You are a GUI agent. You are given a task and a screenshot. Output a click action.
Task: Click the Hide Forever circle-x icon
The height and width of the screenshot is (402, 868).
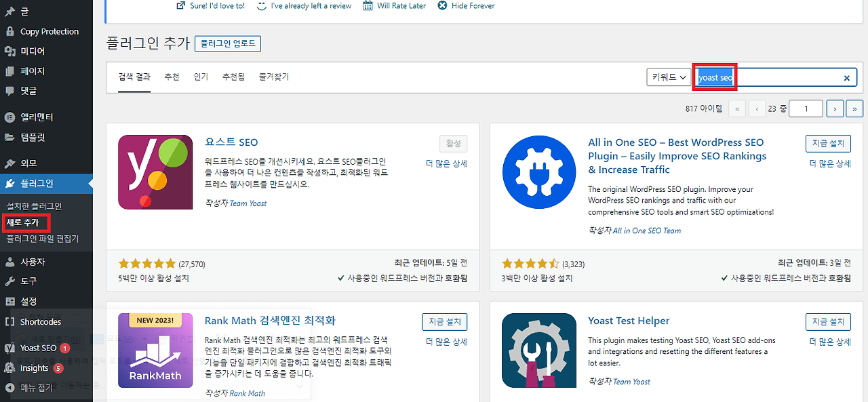tap(442, 5)
